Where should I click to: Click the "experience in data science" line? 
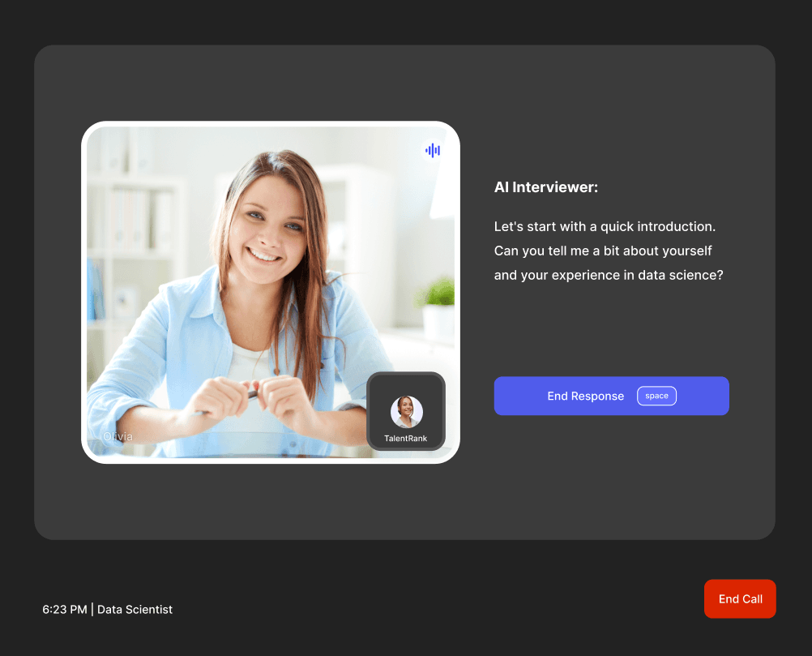pos(608,275)
